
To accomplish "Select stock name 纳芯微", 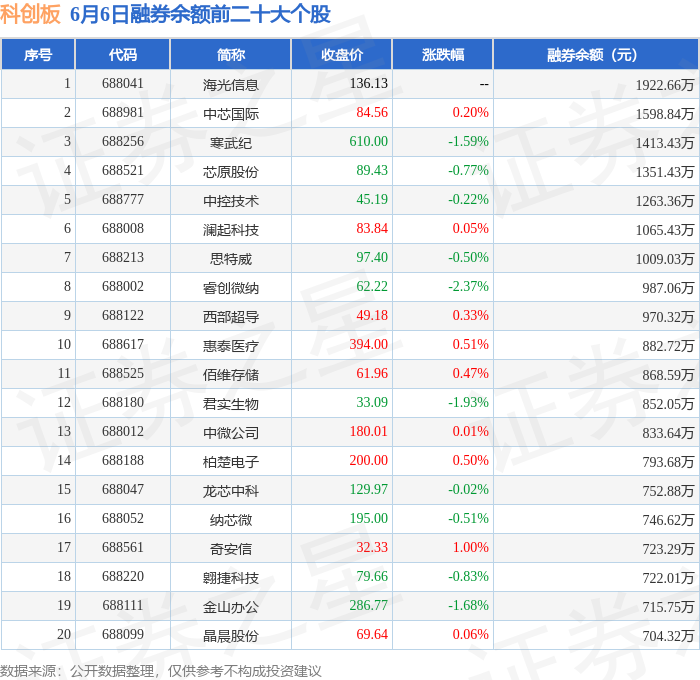I will (x=231, y=520).
